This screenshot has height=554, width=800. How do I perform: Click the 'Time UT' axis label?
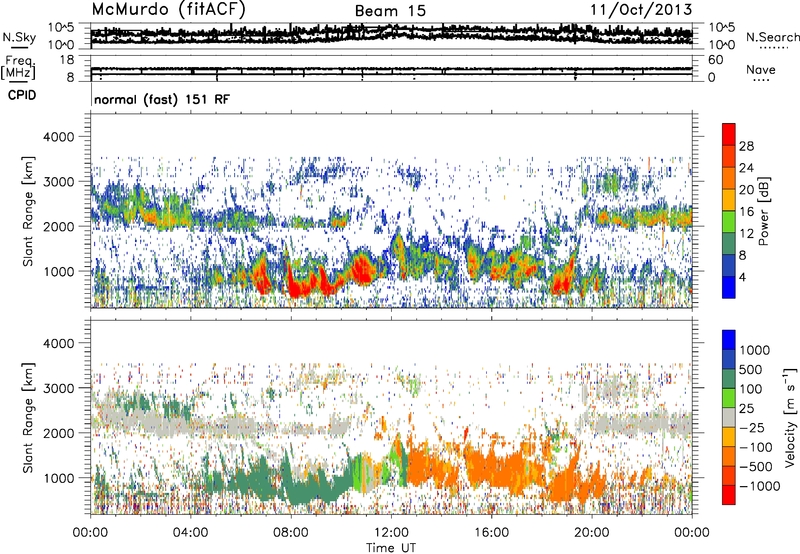point(391,547)
